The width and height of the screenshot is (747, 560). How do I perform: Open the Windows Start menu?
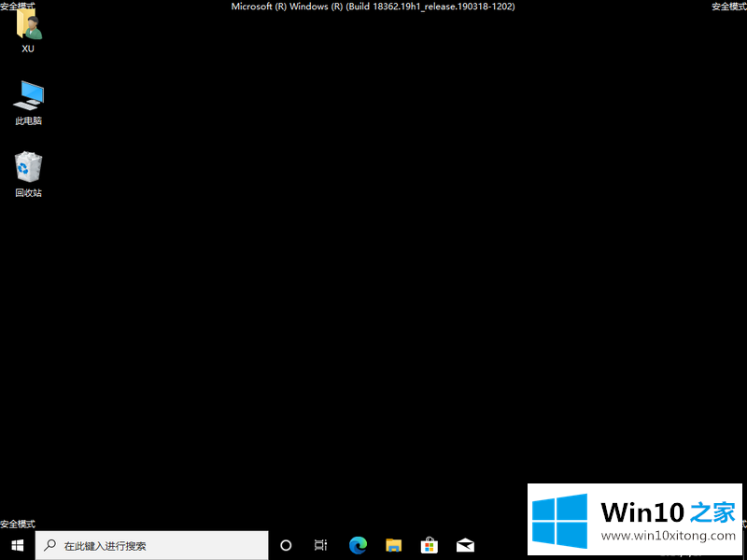(x=17, y=545)
